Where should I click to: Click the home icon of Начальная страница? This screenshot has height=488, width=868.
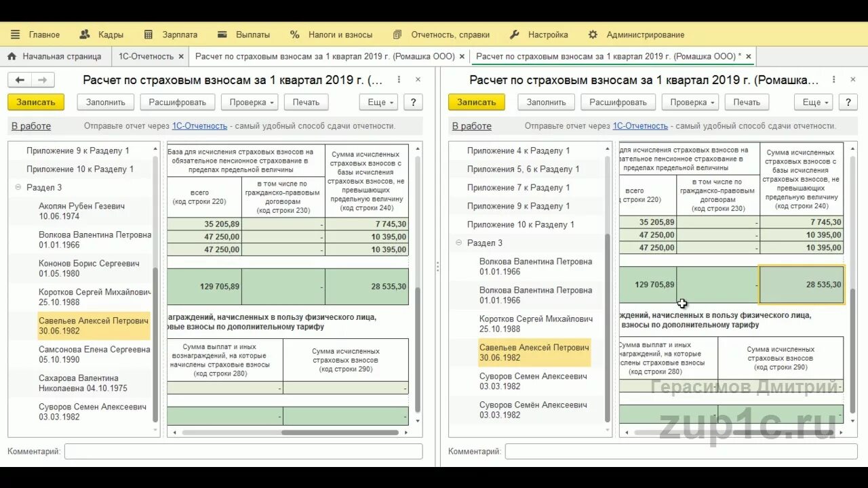[x=12, y=56]
